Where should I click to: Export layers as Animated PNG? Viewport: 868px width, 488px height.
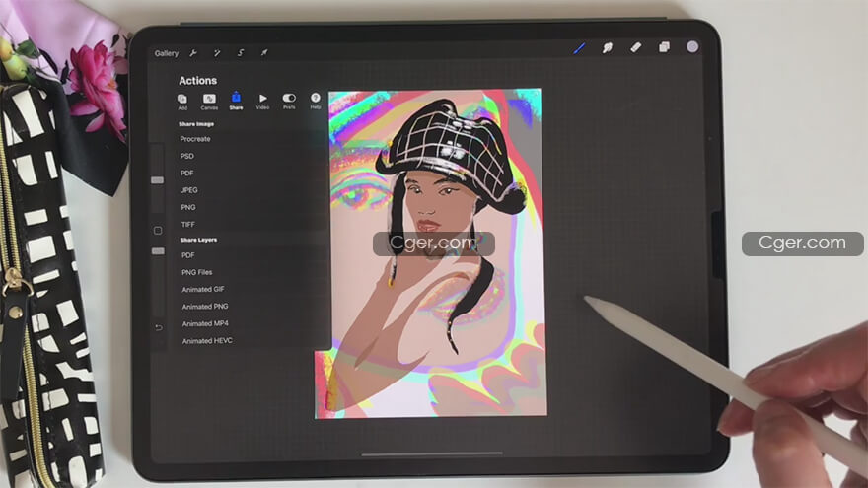coord(205,307)
